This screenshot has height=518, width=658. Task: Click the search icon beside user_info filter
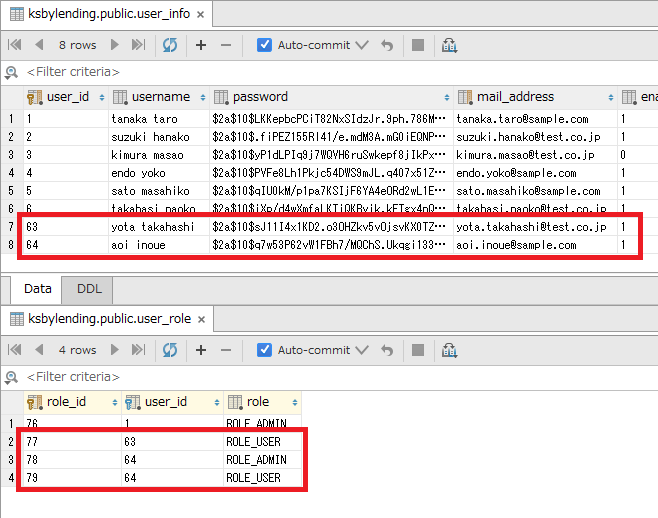[x=11, y=72]
